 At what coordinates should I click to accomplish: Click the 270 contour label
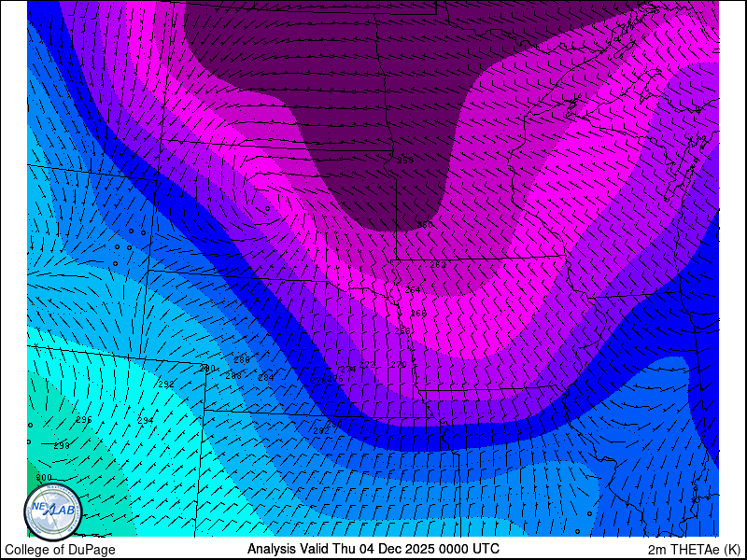[x=399, y=365]
